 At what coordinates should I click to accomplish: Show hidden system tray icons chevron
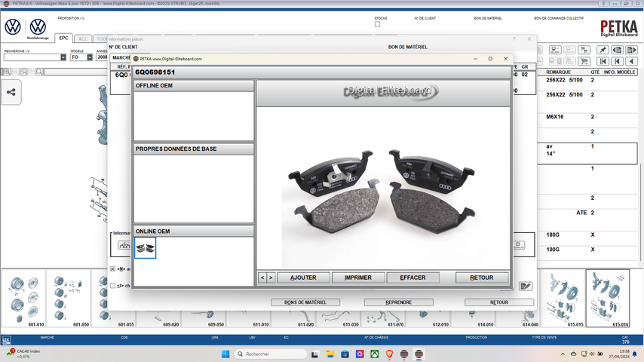(563, 354)
